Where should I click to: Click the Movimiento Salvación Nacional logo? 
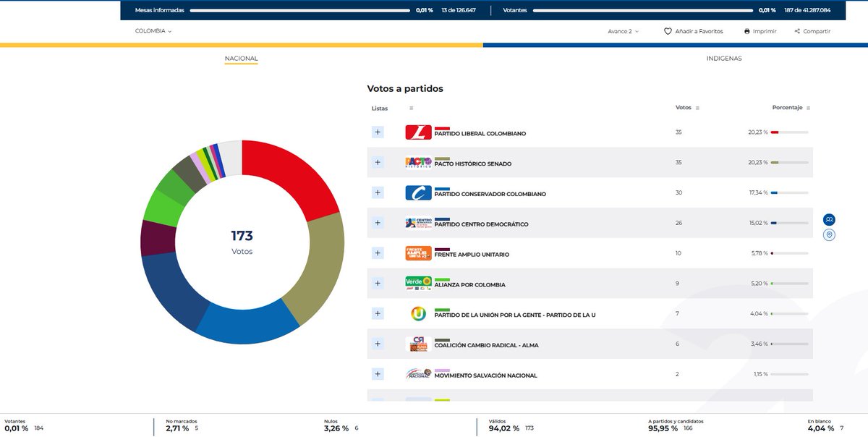click(x=418, y=374)
